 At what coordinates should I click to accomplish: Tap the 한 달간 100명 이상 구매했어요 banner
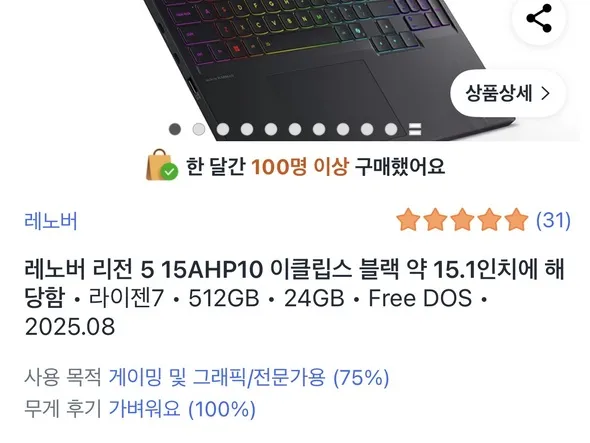tap(295, 166)
